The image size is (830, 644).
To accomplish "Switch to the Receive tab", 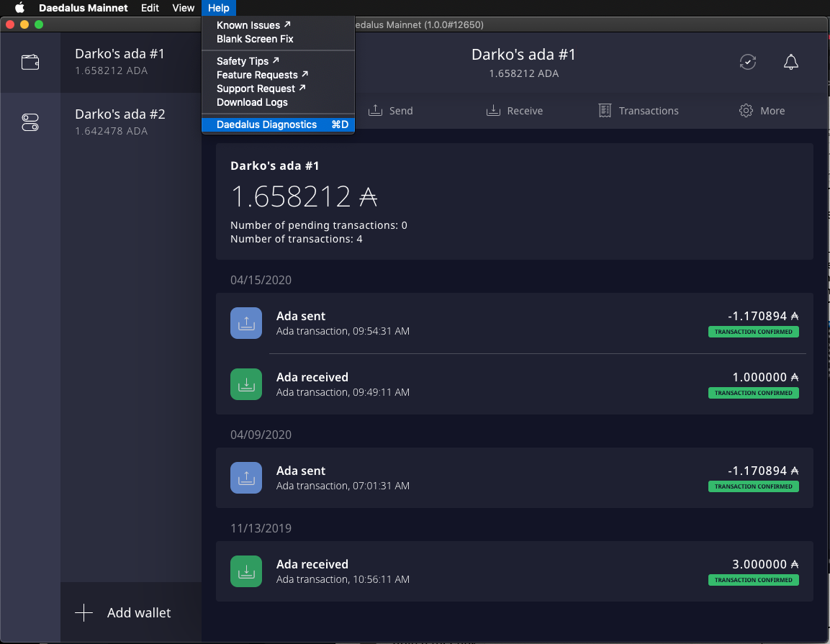I will coord(515,111).
